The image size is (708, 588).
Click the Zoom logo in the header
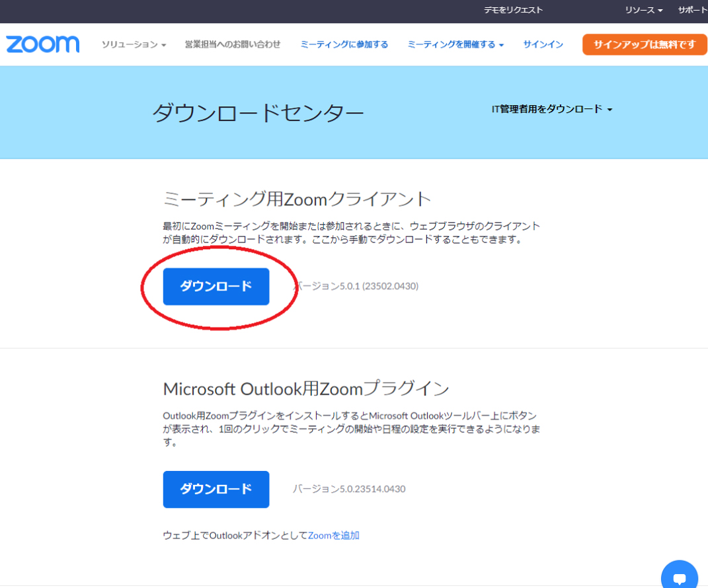pos(42,44)
